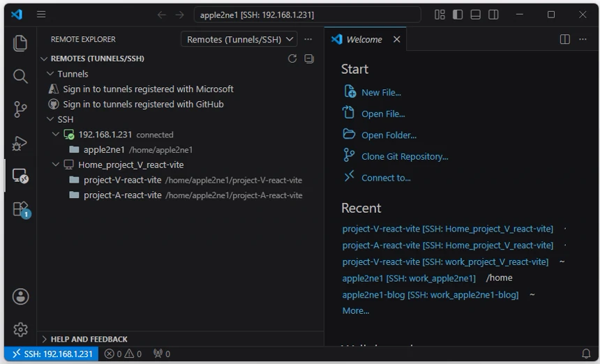The image size is (600, 364).
Task: Click Clone Git Repository... link
Action: (405, 157)
